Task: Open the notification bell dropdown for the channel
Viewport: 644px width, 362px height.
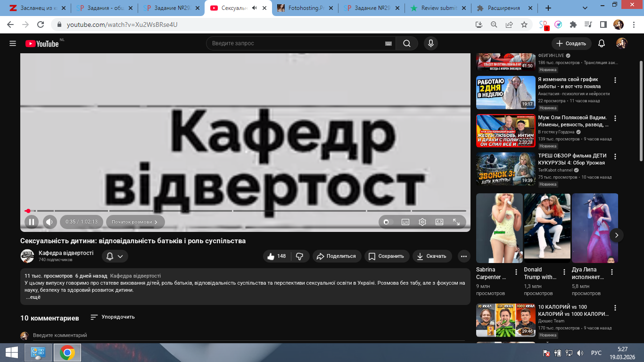Action: point(115,256)
